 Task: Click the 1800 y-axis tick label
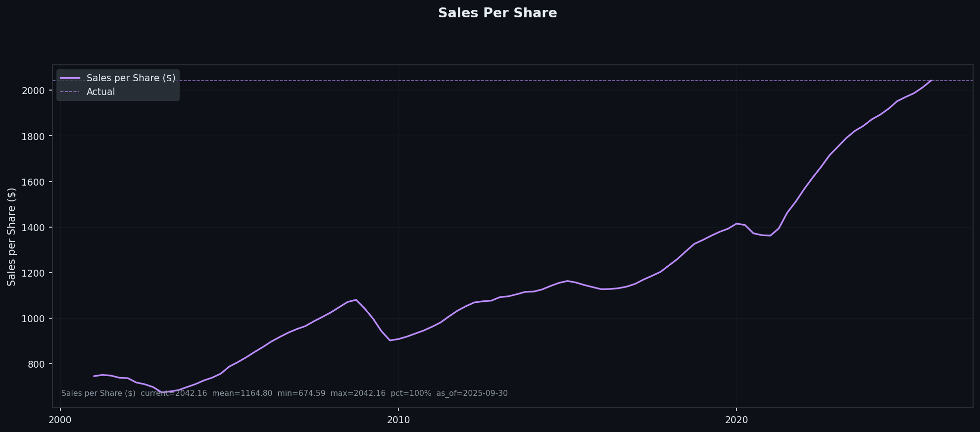click(33, 136)
